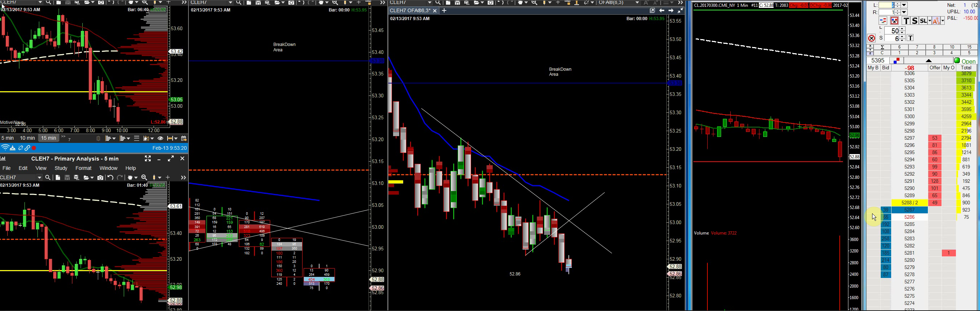The width and height of the screenshot is (980, 311).
Task: Switch chart to 10 min timeframe
Action: [27, 138]
